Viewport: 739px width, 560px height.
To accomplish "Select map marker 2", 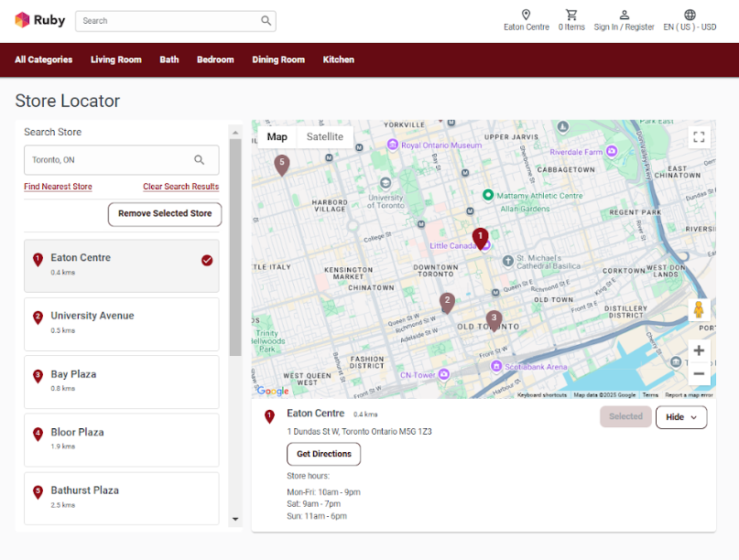I will click(447, 303).
